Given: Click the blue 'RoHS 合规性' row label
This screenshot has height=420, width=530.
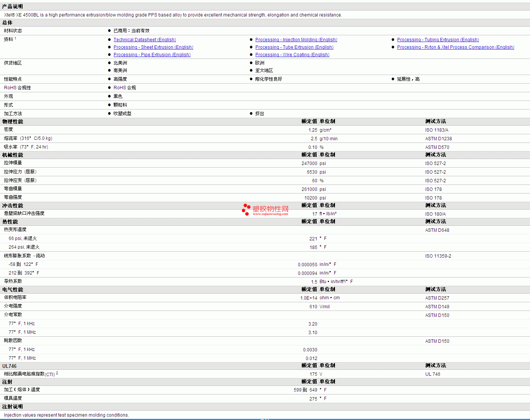Looking at the screenshot, I should [x=18, y=88].
